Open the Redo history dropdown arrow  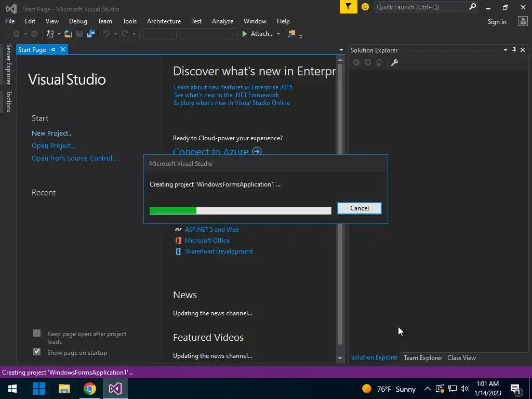[x=134, y=34]
